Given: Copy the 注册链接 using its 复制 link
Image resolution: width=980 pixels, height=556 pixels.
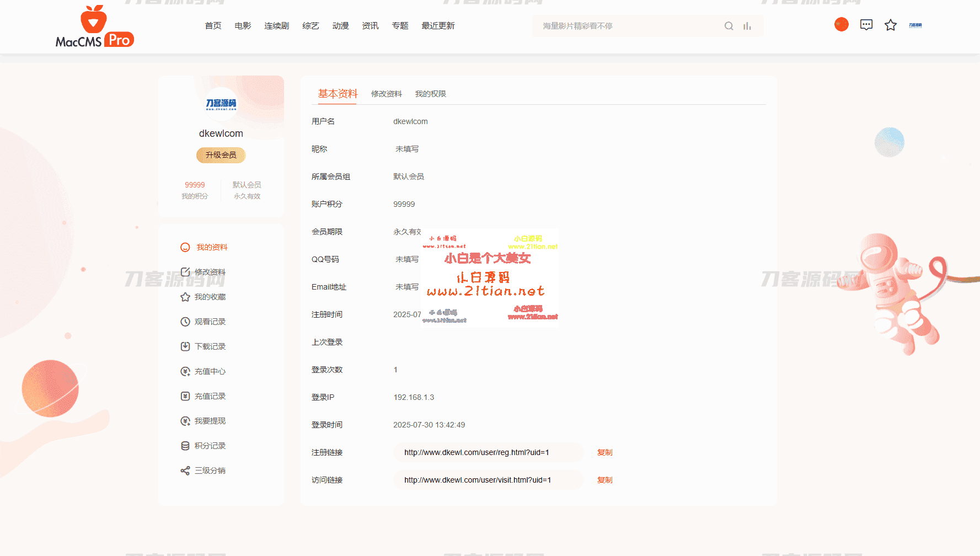Looking at the screenshot, I should [x=604, y=452].
